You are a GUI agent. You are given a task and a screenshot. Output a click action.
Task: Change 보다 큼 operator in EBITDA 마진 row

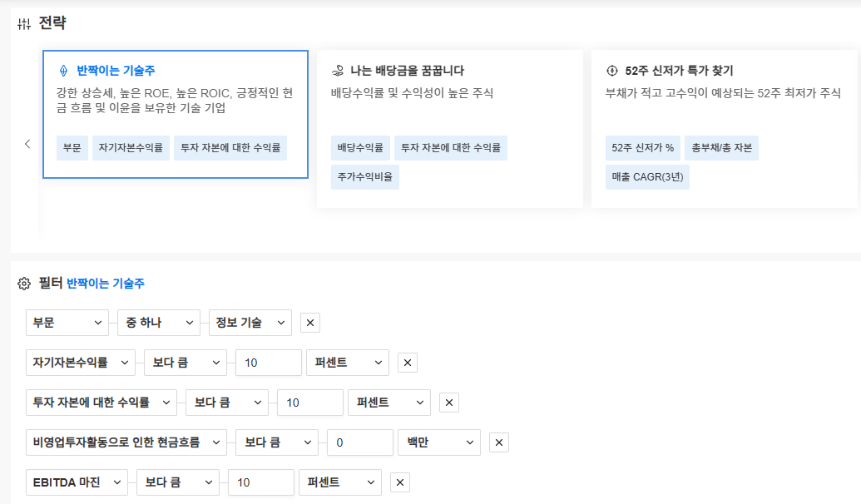(178, 482)
